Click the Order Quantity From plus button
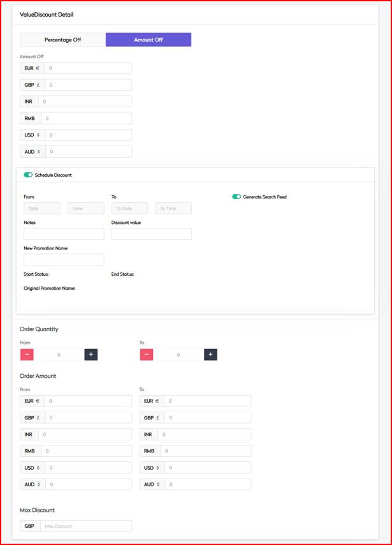Screen dimensions: 392x545 point(91,354)
